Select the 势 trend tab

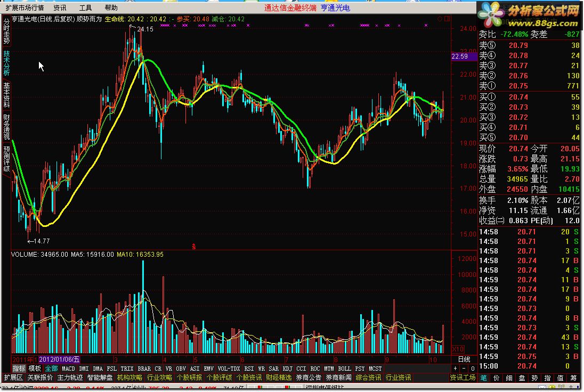(534, 378)
